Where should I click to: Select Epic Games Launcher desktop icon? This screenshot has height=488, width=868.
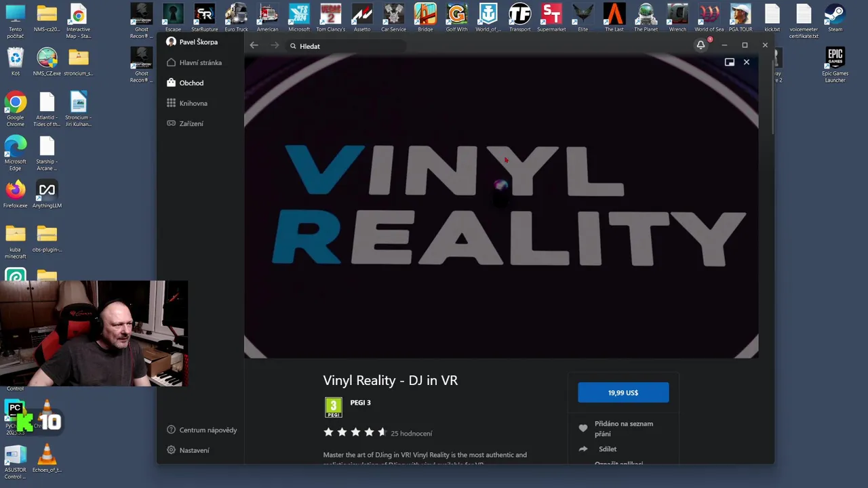point(835,65)
